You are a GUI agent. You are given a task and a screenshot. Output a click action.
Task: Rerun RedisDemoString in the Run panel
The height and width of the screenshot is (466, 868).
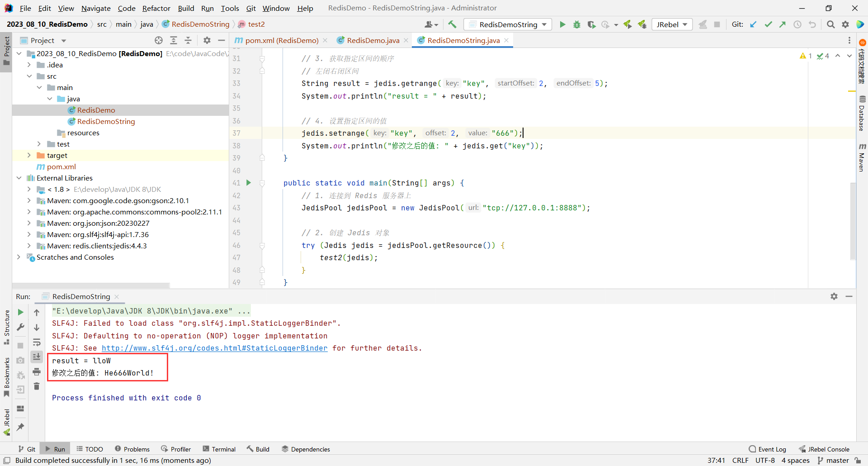click(x=20, y=312)
